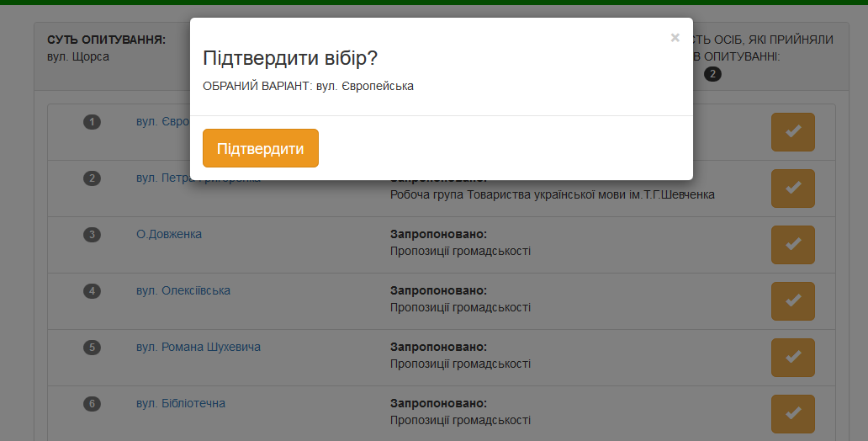Click number badge 4 beside вул. Олексіївська
Screen dimensions: 868x441
(93, 291)
